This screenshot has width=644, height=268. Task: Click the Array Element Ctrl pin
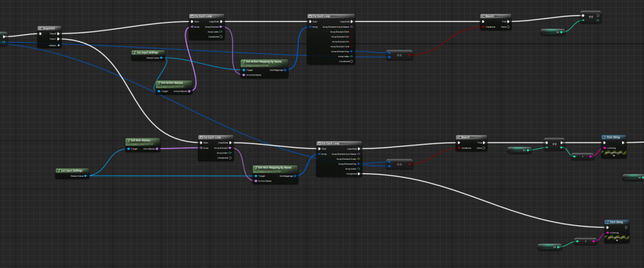coord(351,36)
